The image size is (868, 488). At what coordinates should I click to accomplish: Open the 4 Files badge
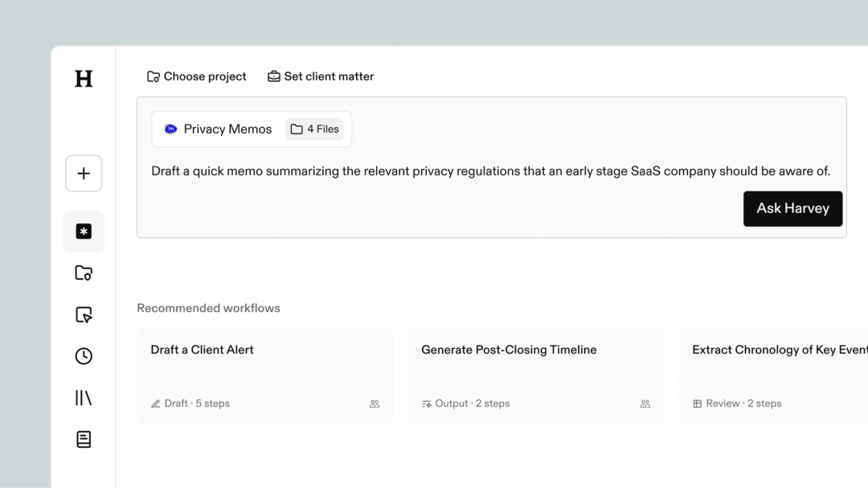pyautogui.click(x=314, y=129)
